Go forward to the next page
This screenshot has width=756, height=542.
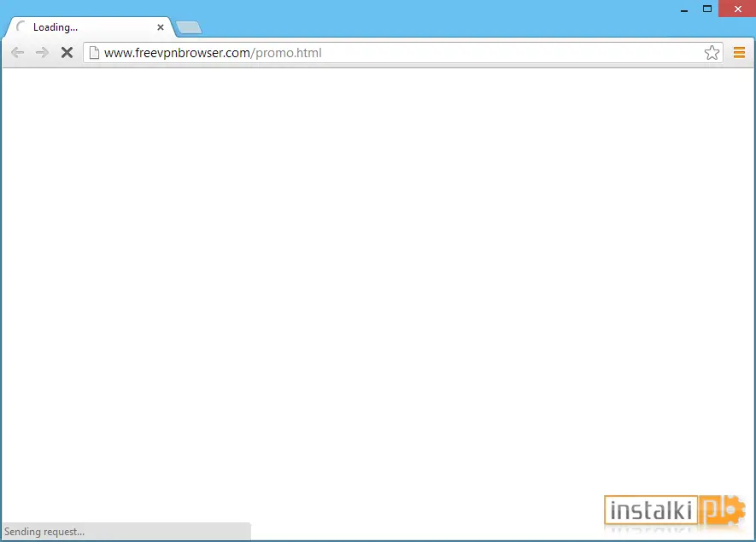tap(43, 53)
